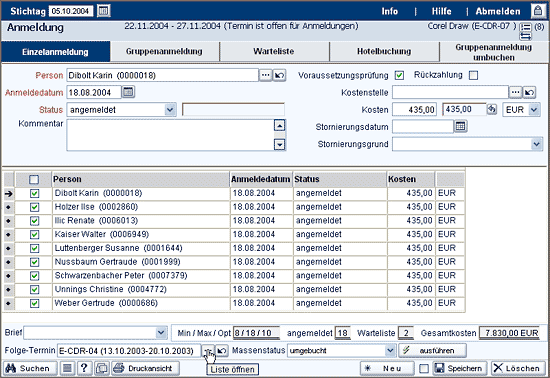Open the list icon beside Corel Draw course

(525, 27)
